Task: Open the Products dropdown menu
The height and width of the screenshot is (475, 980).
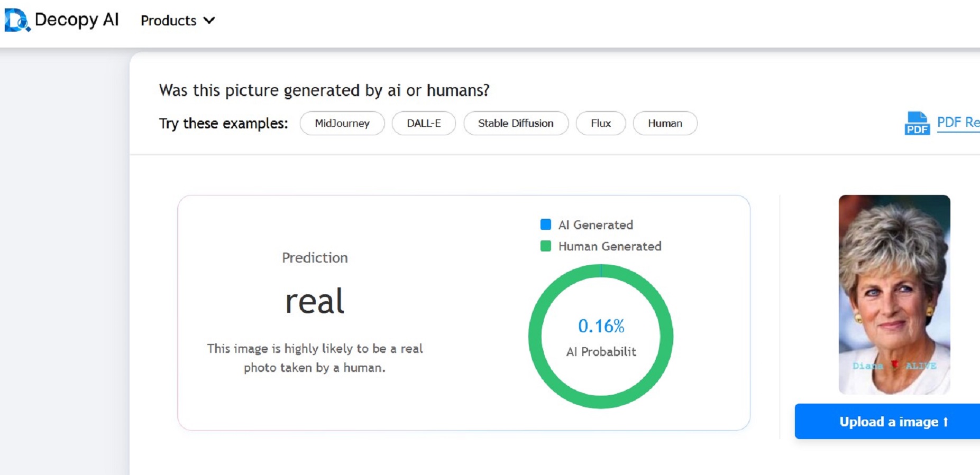Action: (x=178, y=21)
